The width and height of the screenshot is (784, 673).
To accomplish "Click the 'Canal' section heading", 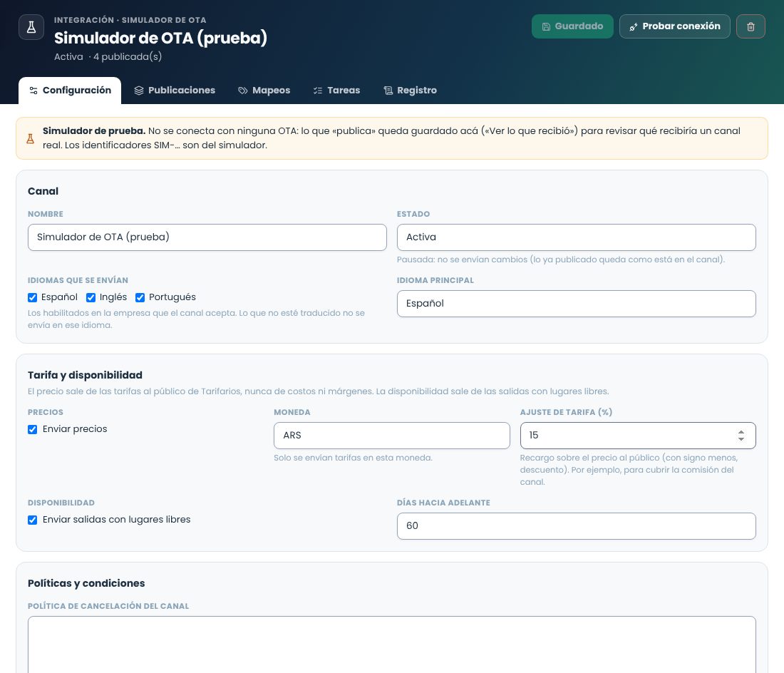I will [43, 191].
